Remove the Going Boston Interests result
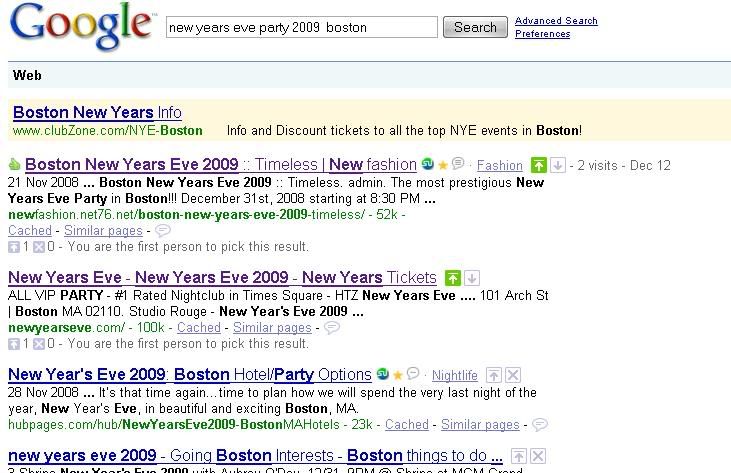The height and width of the screenshot is (473, 731). pyautogui.click(x=538, y=456)
